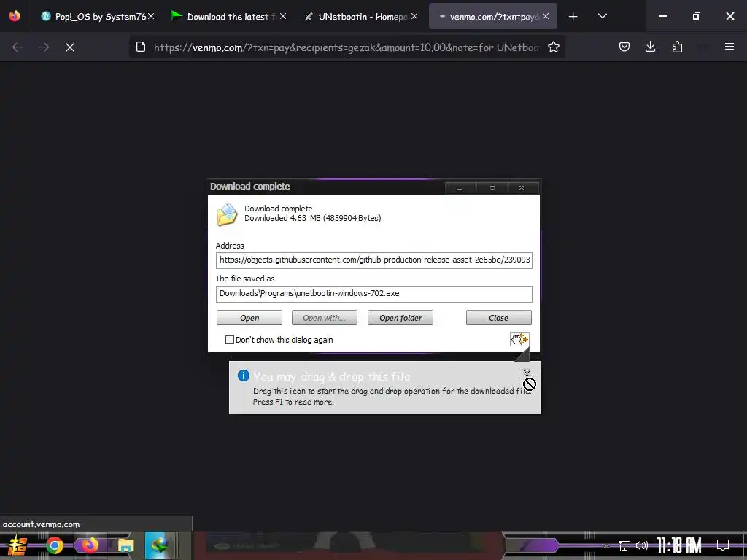Click Open folder button

pos(400,318)
